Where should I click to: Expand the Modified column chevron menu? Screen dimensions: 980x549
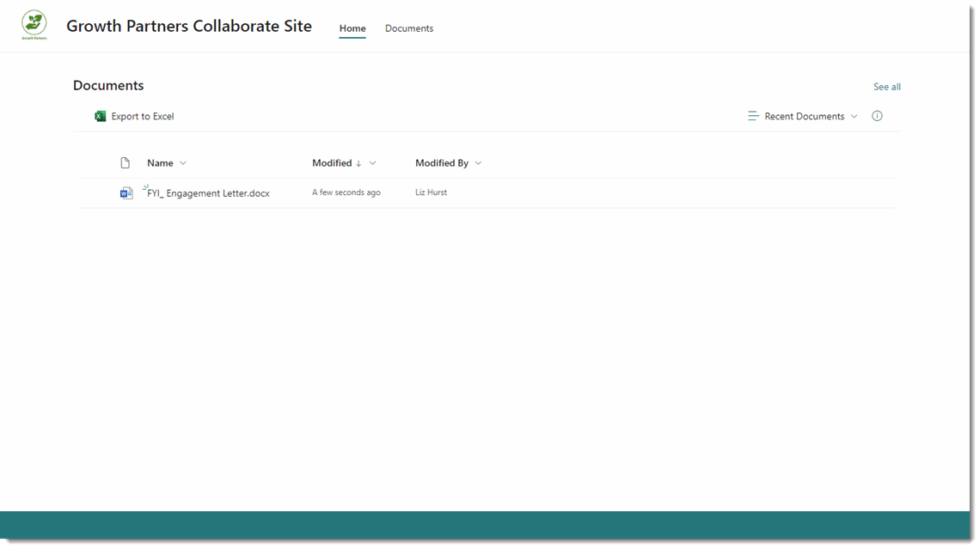coord(372,163)
